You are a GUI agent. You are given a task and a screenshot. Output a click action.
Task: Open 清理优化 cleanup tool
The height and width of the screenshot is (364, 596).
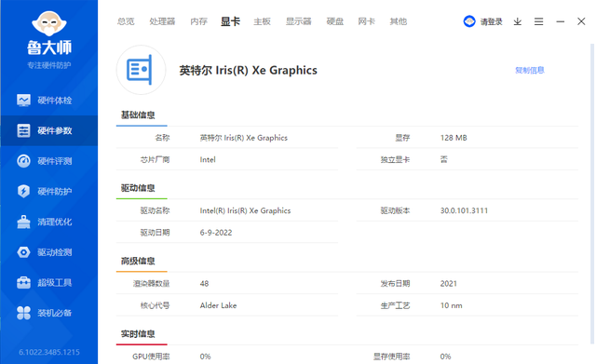48,222
